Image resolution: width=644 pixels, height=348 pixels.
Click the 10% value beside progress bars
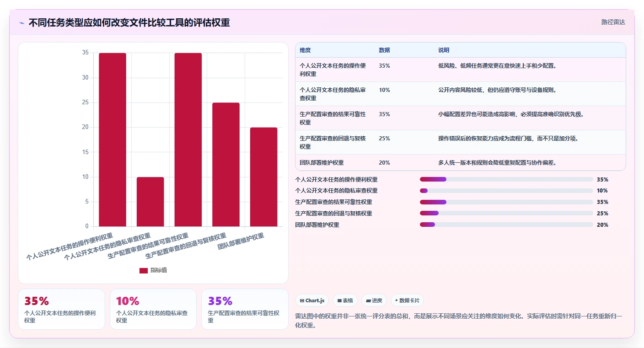click(x=602, y=191)
